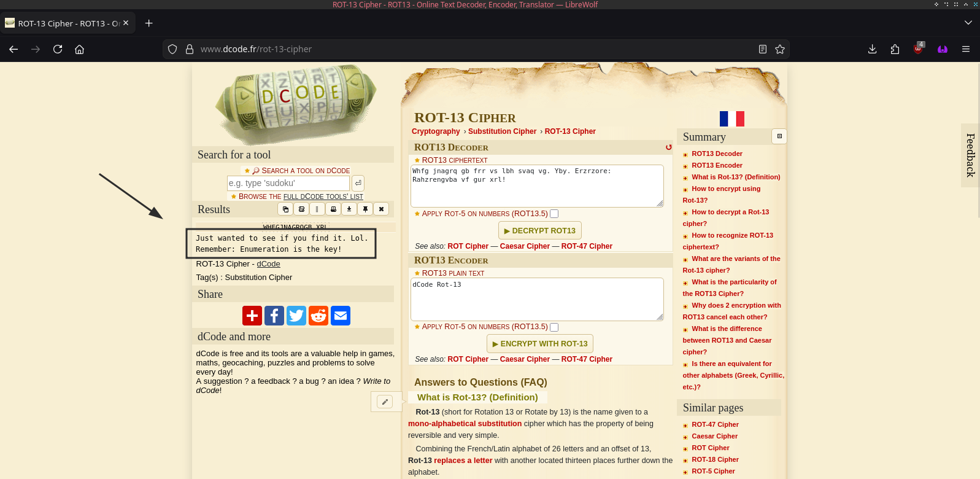Screen dimensions: 980x479
Task: Open the list all tabs dropdown
Action: point(968,23)
